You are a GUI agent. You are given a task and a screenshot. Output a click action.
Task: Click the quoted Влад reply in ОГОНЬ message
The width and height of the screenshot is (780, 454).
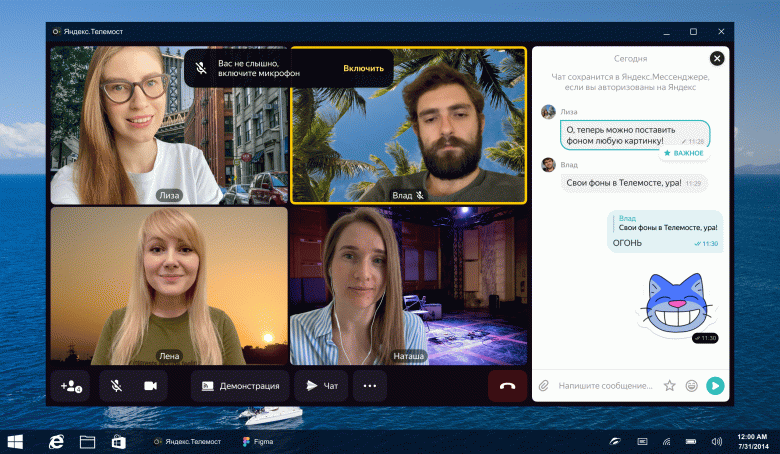point(668,223)
